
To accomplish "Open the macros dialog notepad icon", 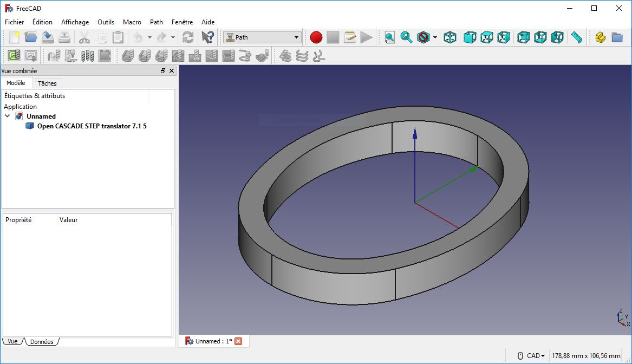I will point(350,37).
